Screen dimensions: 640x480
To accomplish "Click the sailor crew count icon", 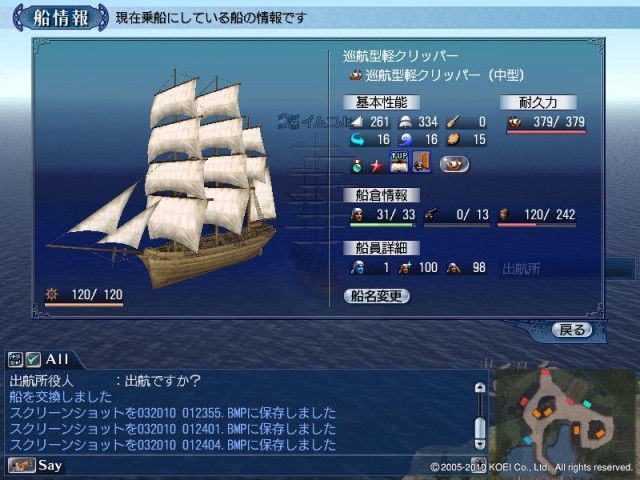I will click(357, 215).
